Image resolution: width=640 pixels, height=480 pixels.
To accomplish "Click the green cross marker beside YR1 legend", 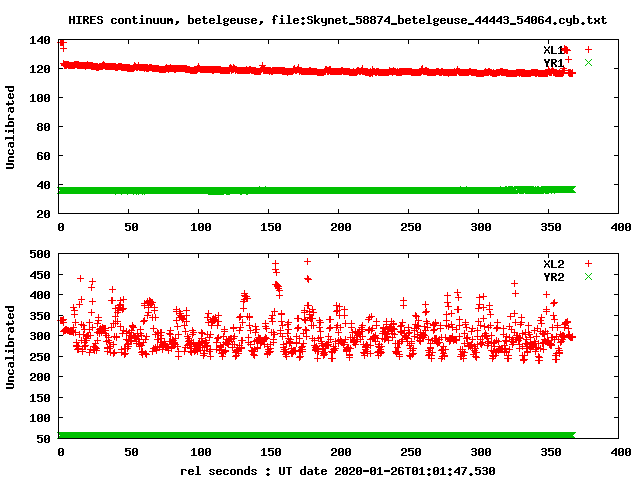I will click(588, 62).
